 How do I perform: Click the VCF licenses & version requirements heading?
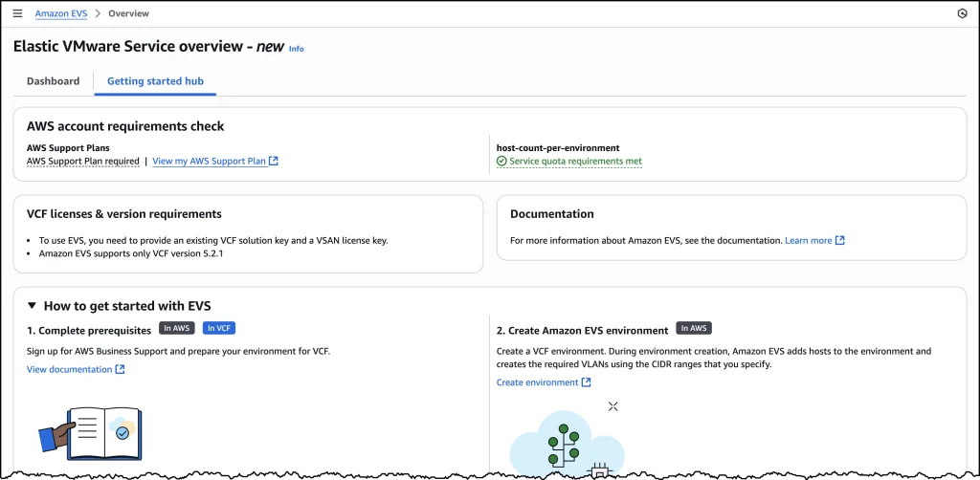coord(123,214)
